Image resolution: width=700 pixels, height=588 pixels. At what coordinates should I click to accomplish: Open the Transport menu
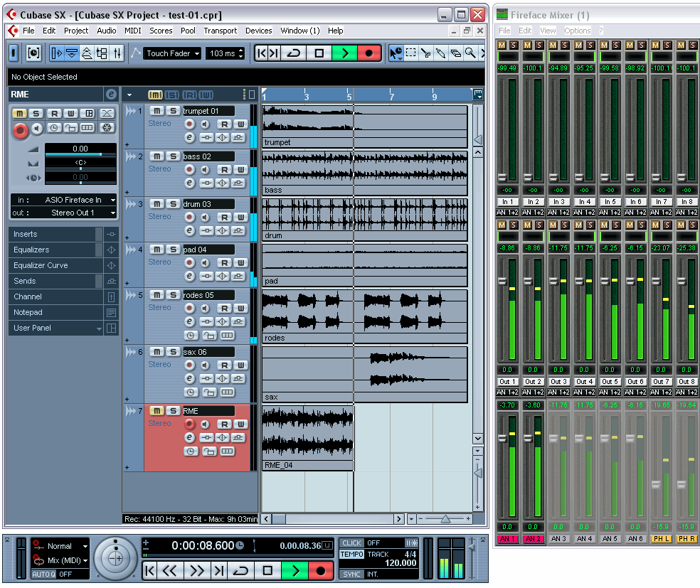220,31
